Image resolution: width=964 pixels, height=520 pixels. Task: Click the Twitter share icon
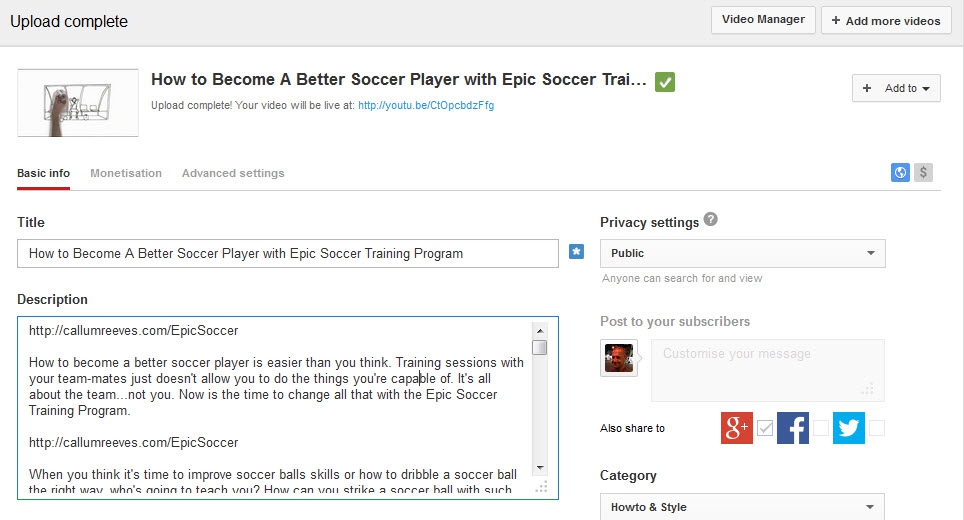tap(848, 428)
